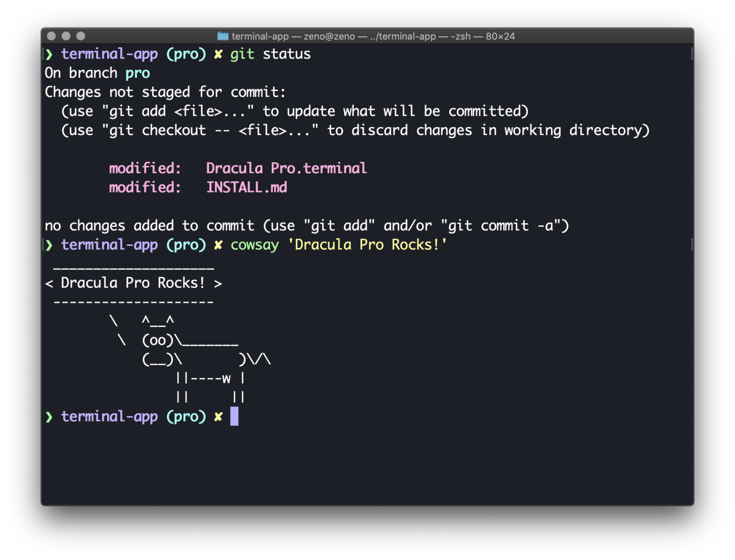Click the x marker beside the top terminal-app prompt
The image size is (735, 560).
218,54
